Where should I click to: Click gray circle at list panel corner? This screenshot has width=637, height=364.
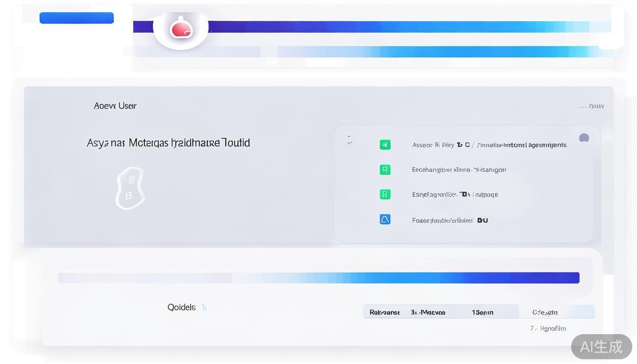pos(584,138)
